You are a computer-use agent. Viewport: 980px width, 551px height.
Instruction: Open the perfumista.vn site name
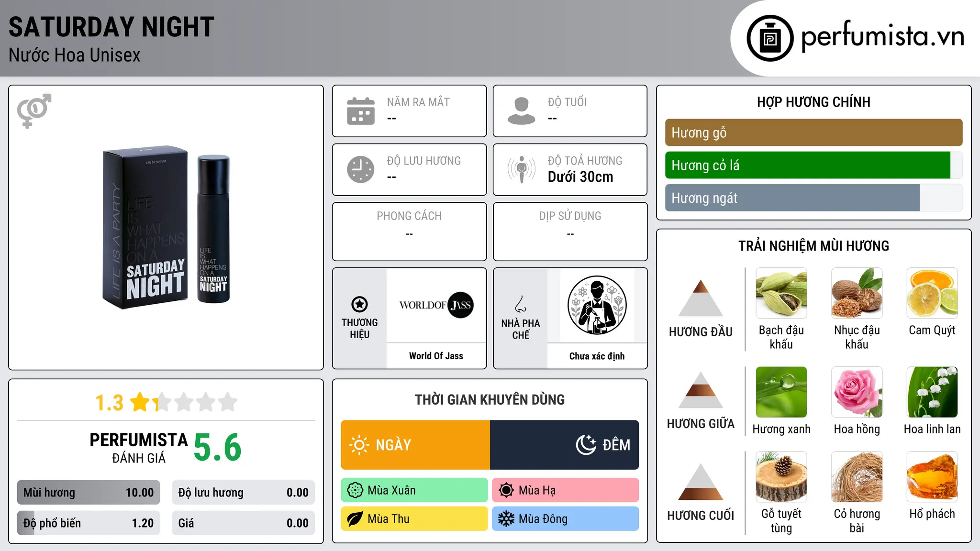click(882, 36)
